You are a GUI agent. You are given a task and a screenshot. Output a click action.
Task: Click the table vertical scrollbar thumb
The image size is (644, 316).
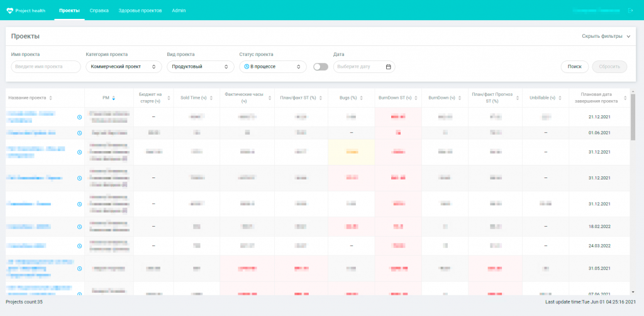pyautogui.click(x=633, y=117)
